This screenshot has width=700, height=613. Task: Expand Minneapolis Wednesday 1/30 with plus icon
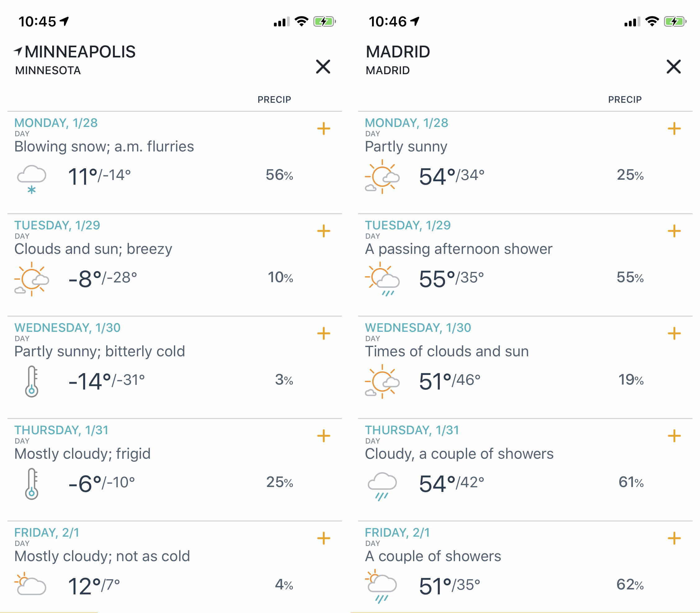tap(324, 334)
